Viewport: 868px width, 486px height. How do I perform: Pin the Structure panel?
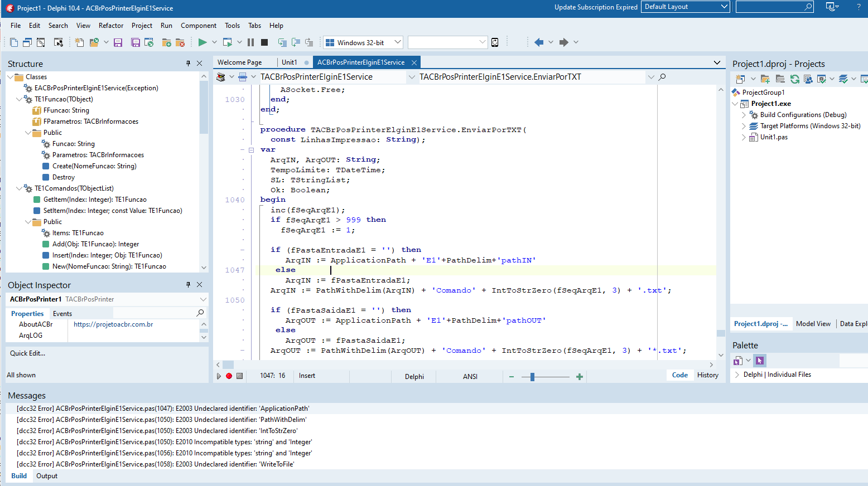pyautogui.click(x=189, y=64)
